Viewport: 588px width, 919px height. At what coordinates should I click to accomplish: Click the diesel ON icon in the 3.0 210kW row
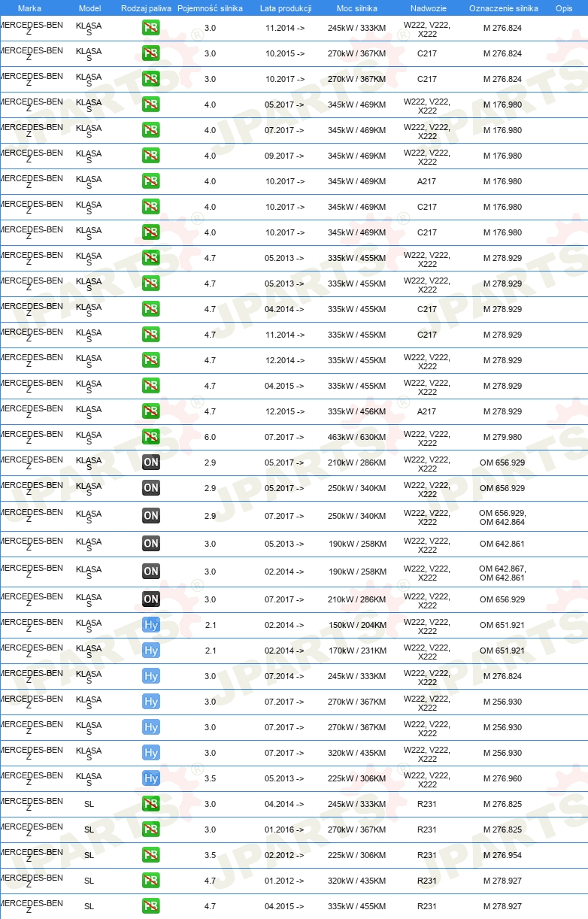pyautogui.click(x=151, y=599)
